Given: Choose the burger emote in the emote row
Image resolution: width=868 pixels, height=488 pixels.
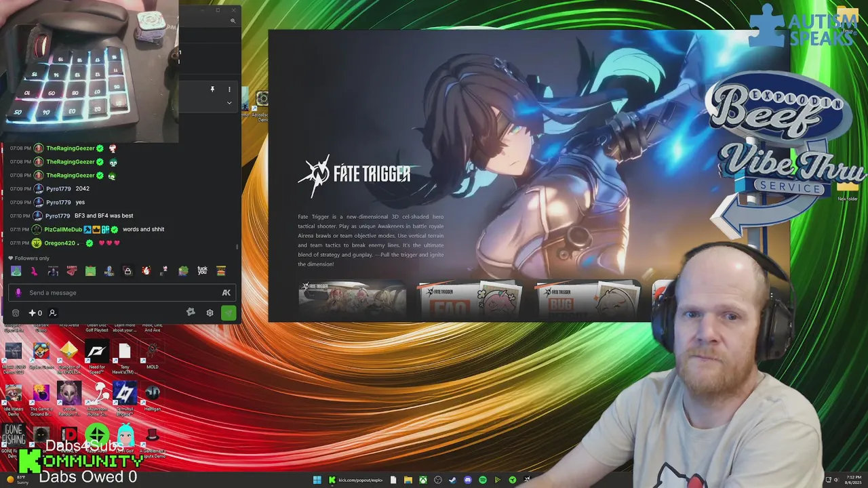Looking at the screenshot, I should [221, 271].
